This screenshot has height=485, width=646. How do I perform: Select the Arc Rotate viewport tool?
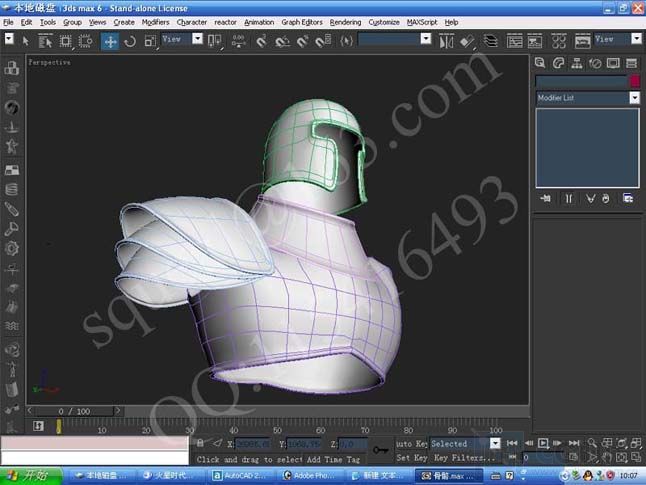pyautogui.click(x=621, y=457)
